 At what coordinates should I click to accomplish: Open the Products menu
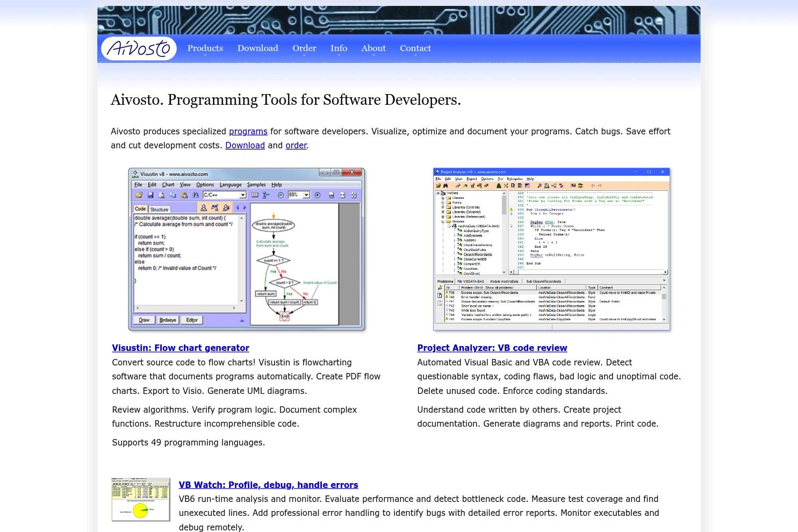click(205, 48)
